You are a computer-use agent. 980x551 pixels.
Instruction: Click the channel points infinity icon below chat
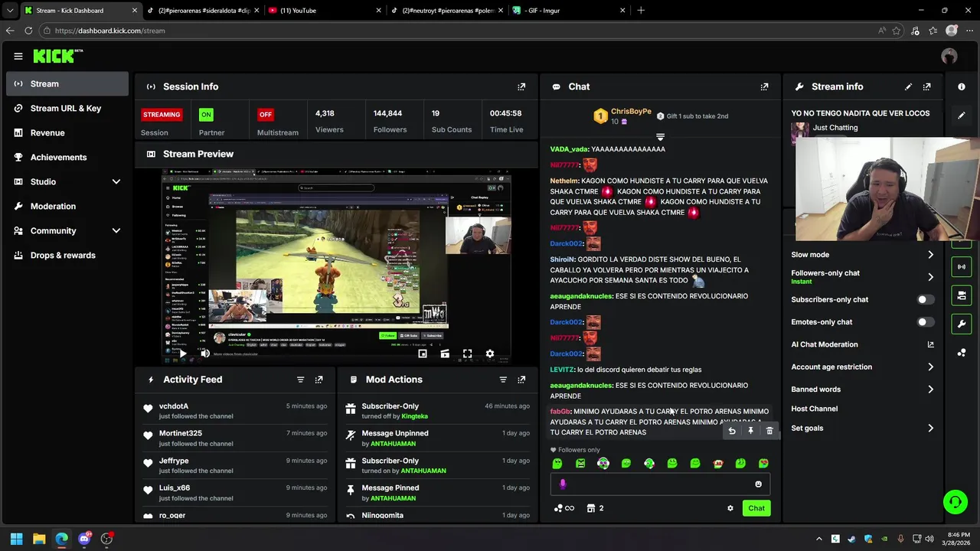tap(563, 508)
